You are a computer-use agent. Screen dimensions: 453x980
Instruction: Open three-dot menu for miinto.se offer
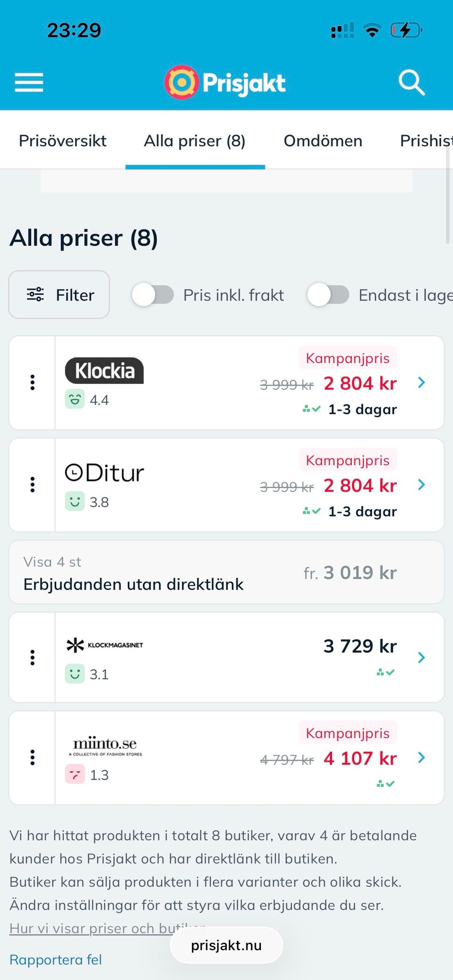(33, 757)
